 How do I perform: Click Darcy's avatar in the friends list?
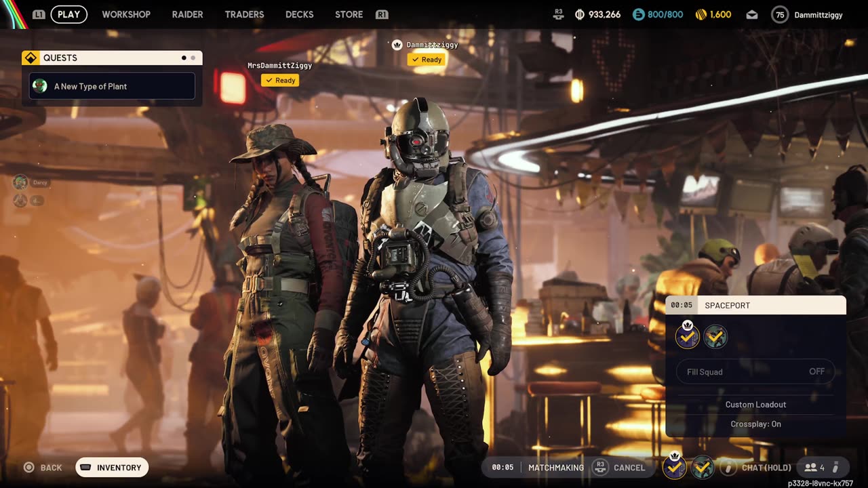pos(20,182)
